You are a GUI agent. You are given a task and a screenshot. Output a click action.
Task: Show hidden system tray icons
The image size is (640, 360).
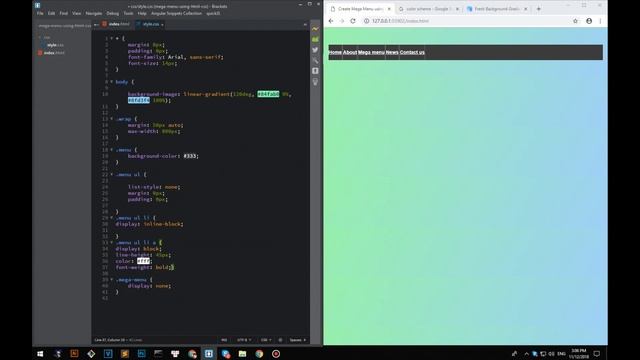tap(527, 354)
